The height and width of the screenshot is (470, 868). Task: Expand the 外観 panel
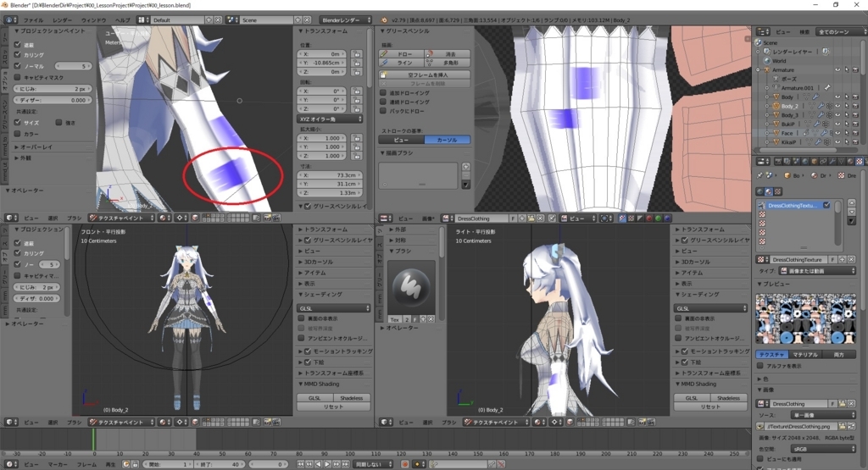point(25,158)
